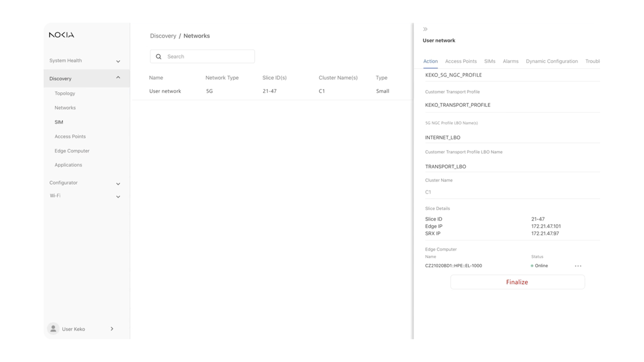Image resolution: width=644 pixels, height=362 pixels.
Task: Click into the Search field
Action: click(208, 57)
